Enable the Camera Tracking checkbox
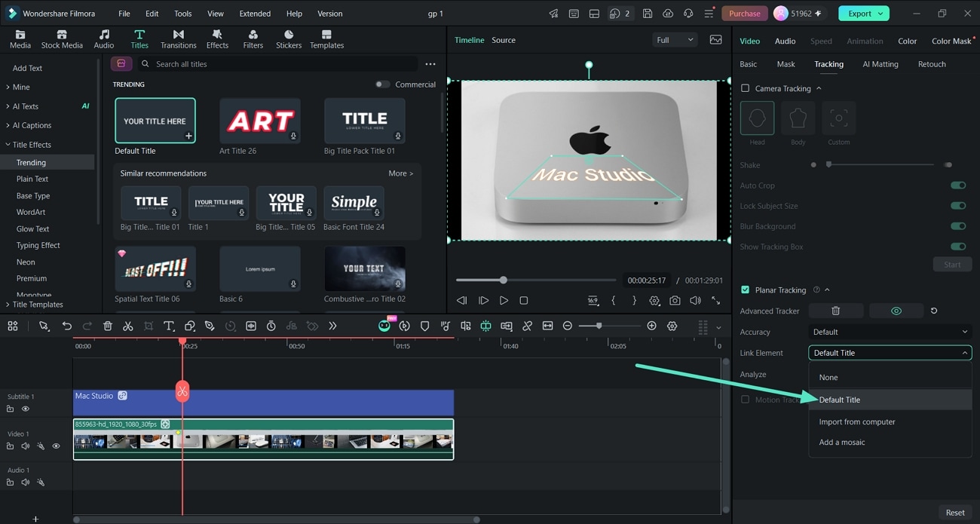Viewport: 980px width, 524px height. [x=746, y=88]
